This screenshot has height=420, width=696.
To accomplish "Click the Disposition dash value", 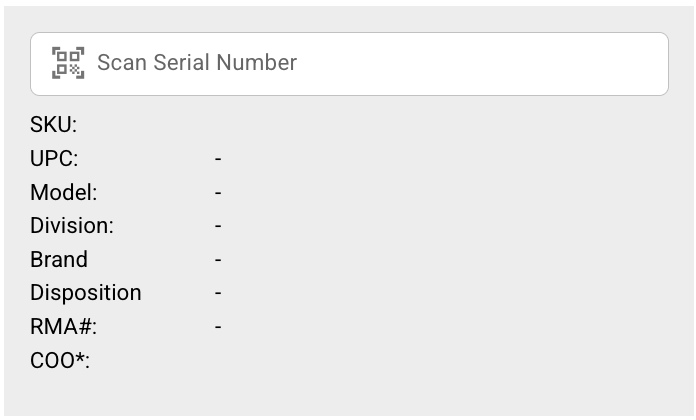I will tap(218, 293).
